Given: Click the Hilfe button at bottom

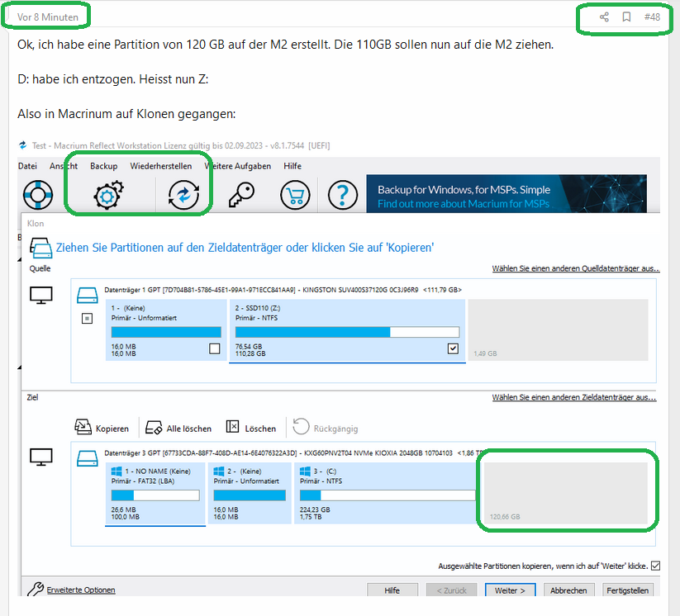Looking at the screenshot, I should [x=392, y=590].
